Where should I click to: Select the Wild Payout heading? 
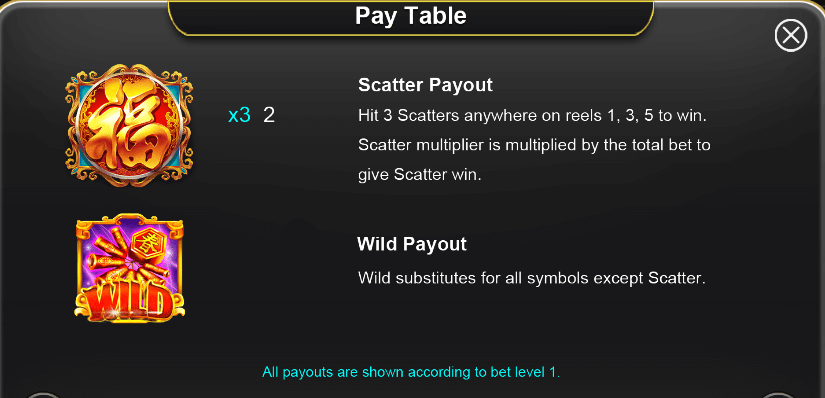point(411,244)
